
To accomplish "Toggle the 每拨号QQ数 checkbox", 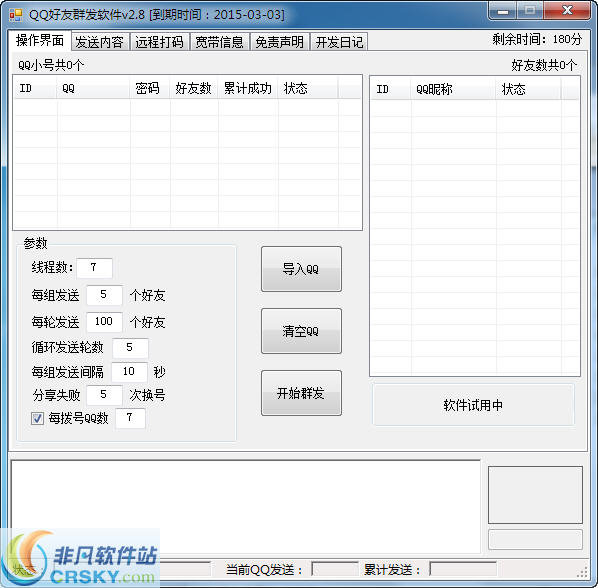I will (37, 418).
